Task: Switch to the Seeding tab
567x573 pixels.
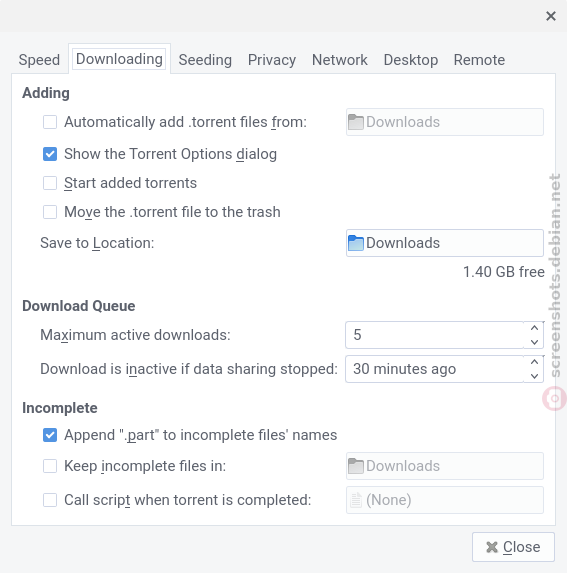Action: coord(205,60)
